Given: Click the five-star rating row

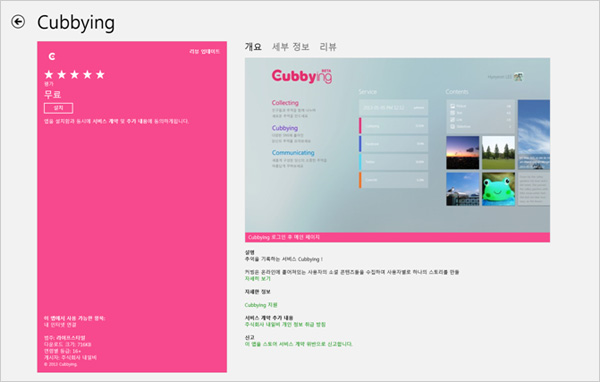Looking at the screenshot, I should coord(74,74).
